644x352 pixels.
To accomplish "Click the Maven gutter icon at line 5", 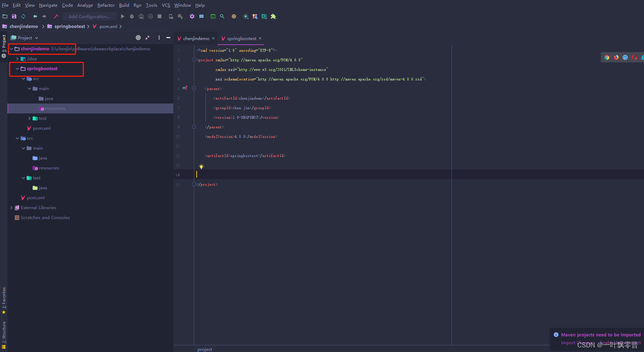I will tap(185, 88).
